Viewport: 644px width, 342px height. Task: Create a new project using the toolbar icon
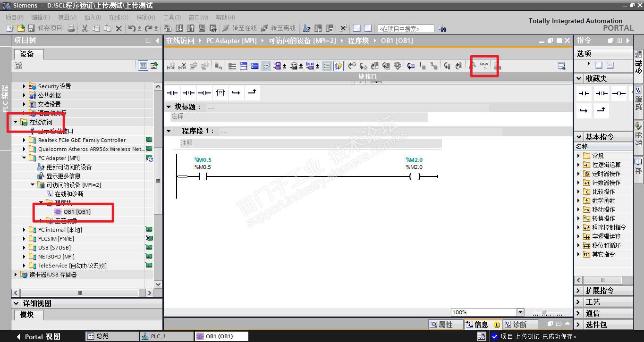[x=10, y=28]
